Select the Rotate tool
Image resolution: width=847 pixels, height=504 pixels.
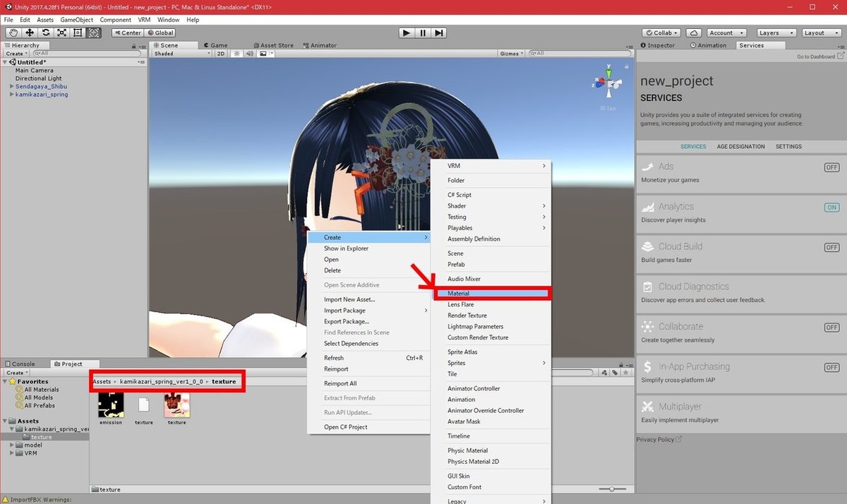pyautogui.click(x=46, y=32)
